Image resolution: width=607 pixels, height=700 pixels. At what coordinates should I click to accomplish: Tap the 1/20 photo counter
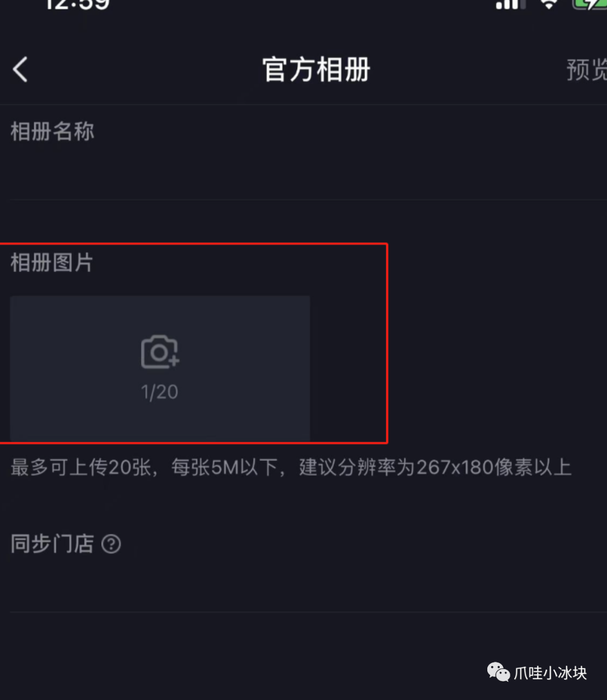click(160, 392)
